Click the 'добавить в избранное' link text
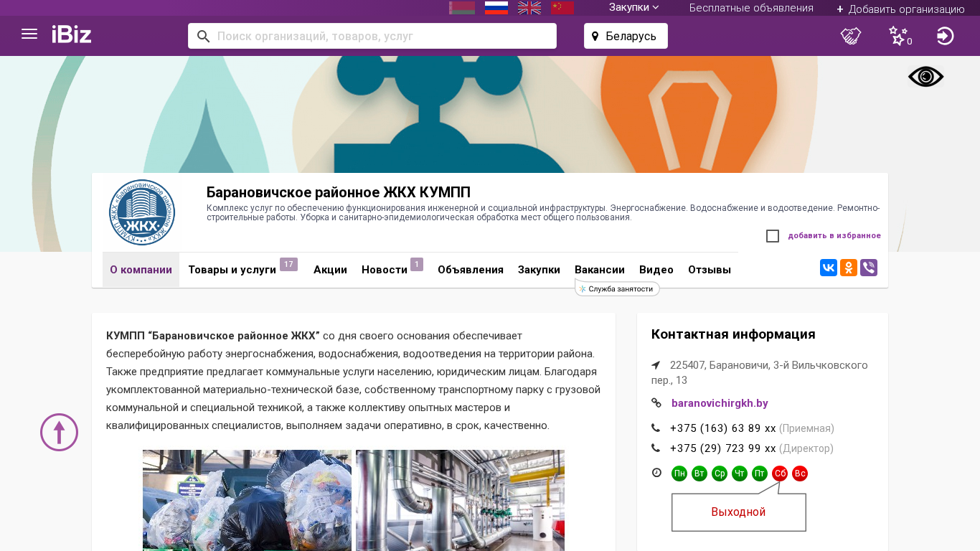 [834, 235]
